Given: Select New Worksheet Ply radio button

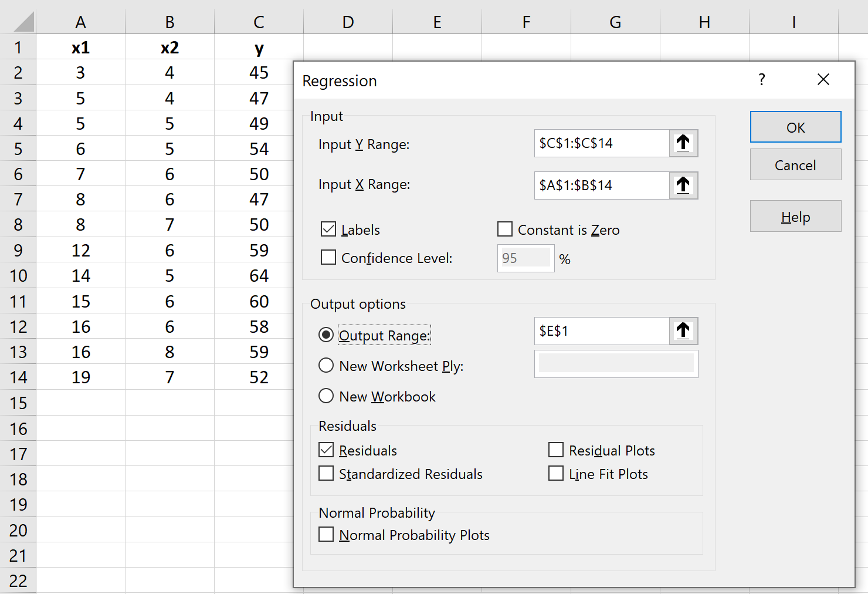Looking at the screenshot, I should (326, 366).
